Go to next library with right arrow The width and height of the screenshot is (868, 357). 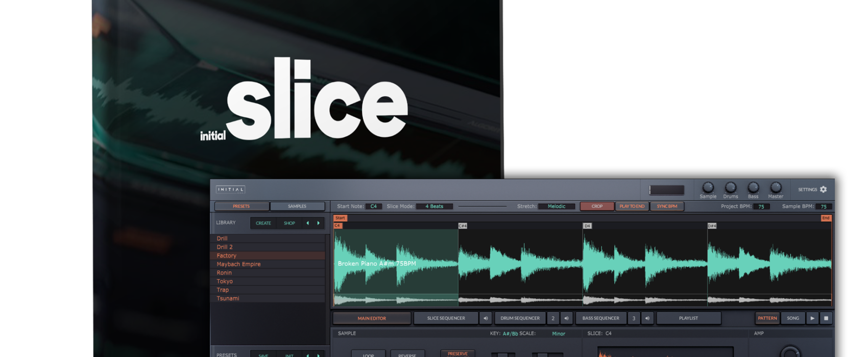click(x=319, y=223)
